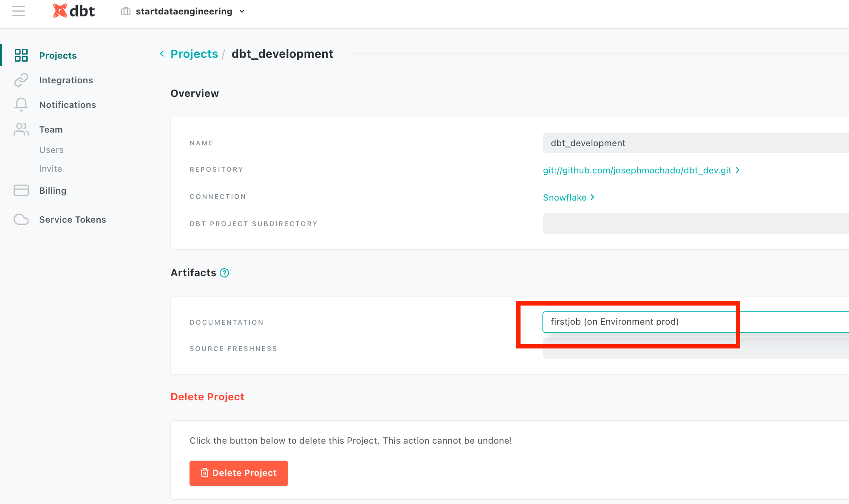Click the dbt logo
849x504 pixels.
[74, 11]
